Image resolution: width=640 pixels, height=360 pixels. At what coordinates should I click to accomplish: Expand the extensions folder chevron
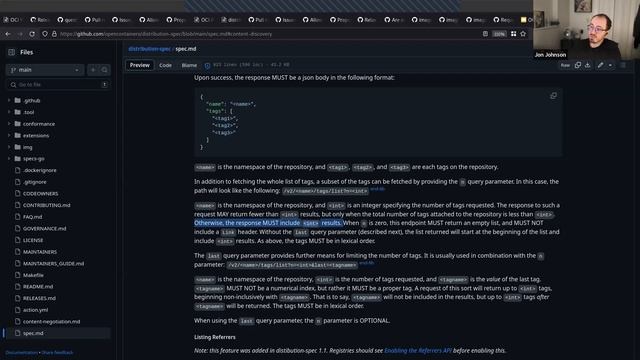[9, 136]
